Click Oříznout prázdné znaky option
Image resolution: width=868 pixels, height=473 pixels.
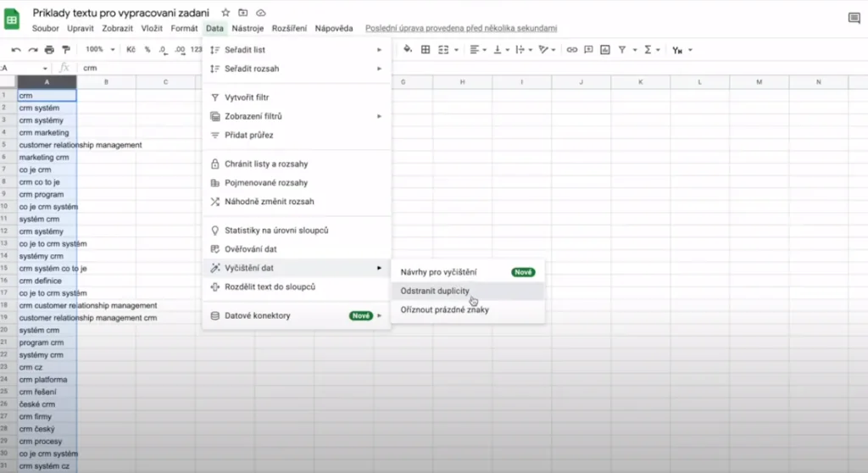pyautogui.click(x=444, y=310)
